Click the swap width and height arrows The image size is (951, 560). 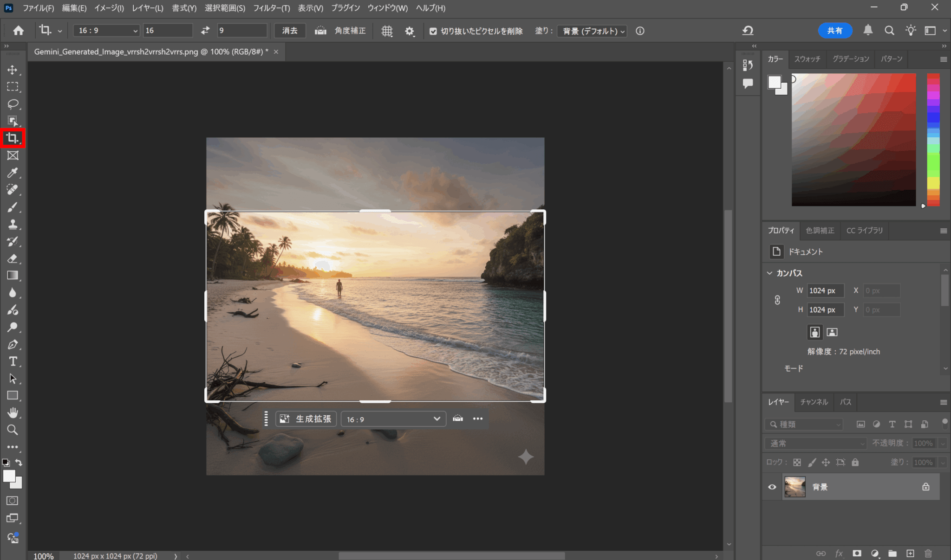pos(205,31)
